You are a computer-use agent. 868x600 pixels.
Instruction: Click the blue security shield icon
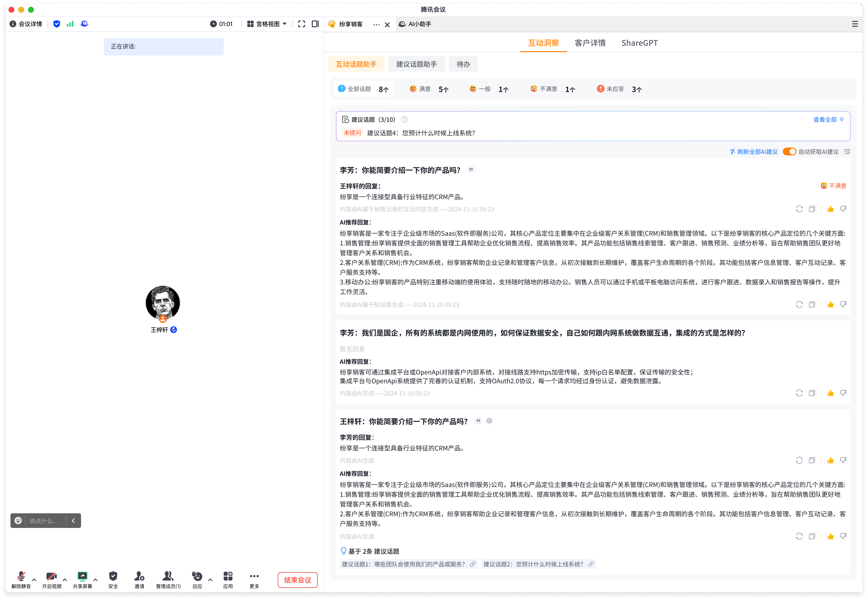57,24
